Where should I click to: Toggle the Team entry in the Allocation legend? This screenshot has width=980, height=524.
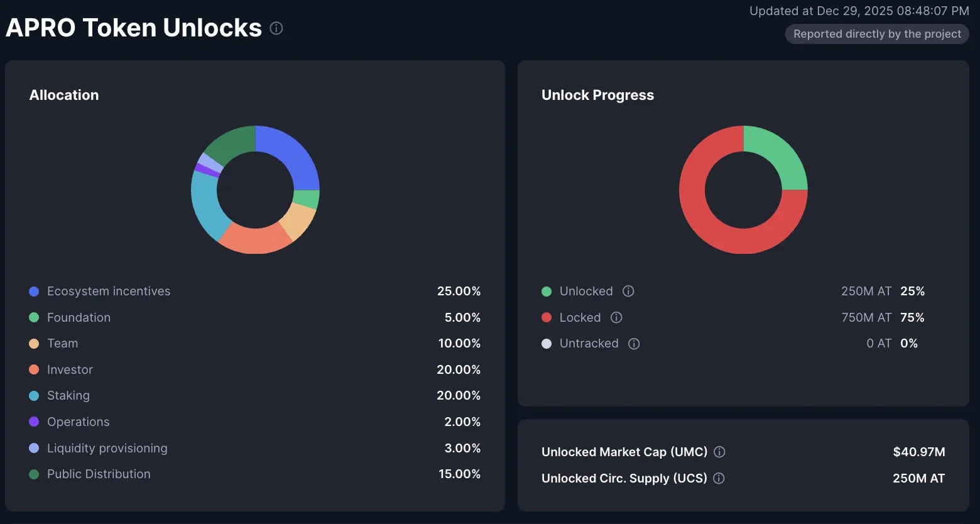pyautogui.click(x=62, y=343)
